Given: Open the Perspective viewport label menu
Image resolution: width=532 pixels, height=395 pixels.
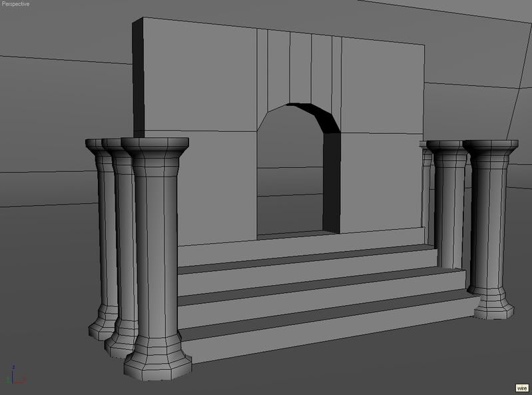Looking at the screenshot, I should [15, 4].
